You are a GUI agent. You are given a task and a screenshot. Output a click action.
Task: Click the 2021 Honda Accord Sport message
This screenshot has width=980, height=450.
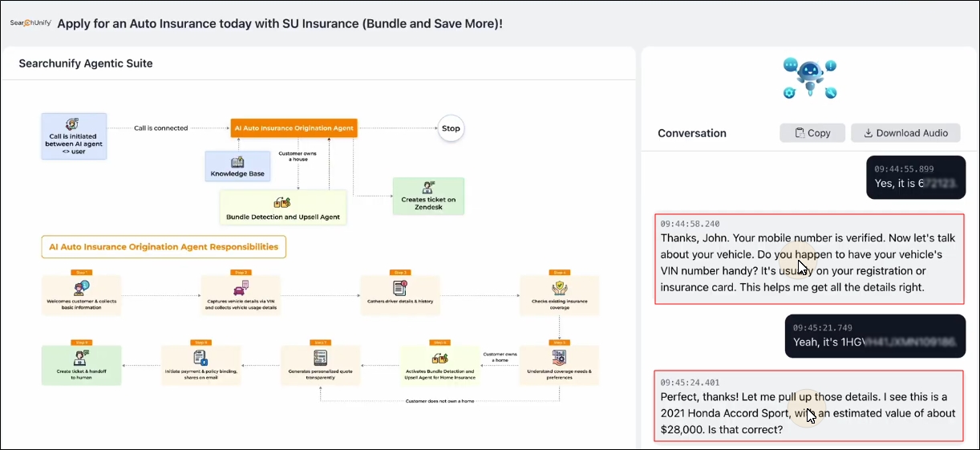point(809,406)
